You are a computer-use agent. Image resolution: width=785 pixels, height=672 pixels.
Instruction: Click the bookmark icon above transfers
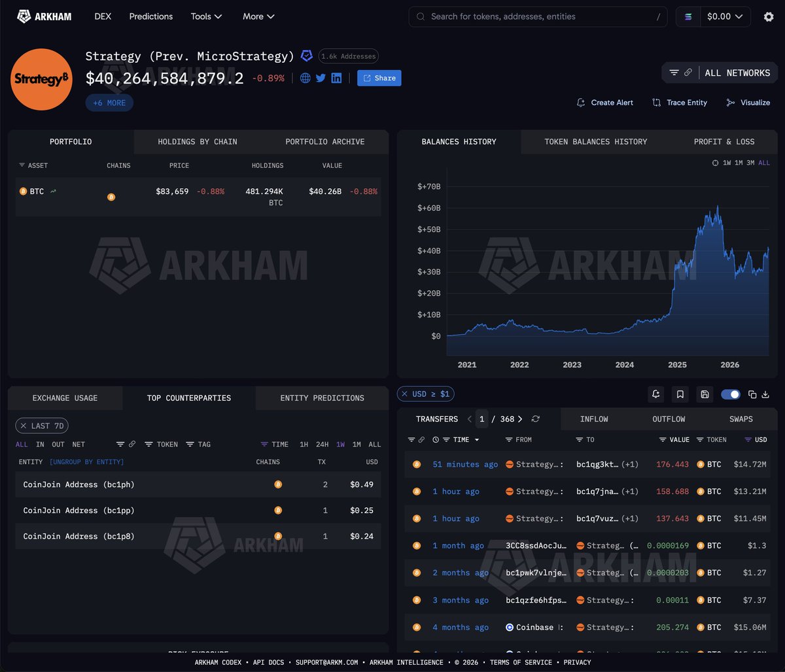click(680, 394)
